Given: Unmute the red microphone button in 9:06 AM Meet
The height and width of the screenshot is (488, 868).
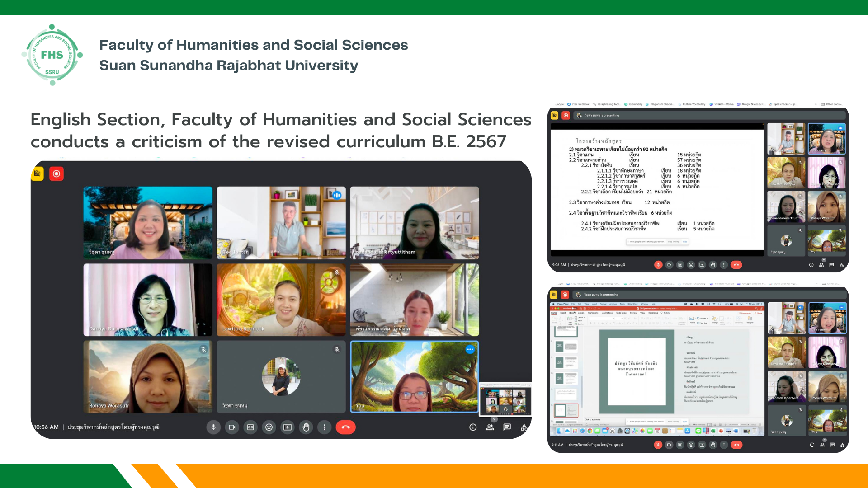Looking at the screenshot, I should tap(658, 265).
